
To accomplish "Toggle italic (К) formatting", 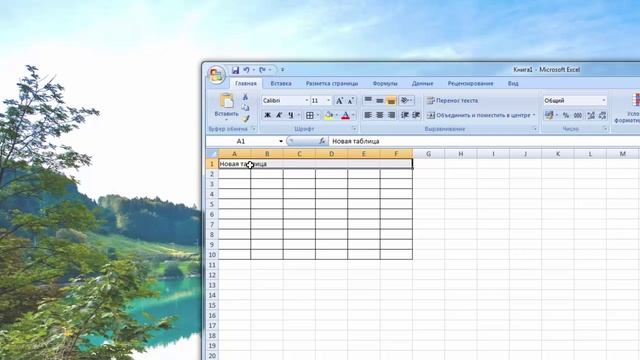I will pyautogui.click(x=279, y=116).
